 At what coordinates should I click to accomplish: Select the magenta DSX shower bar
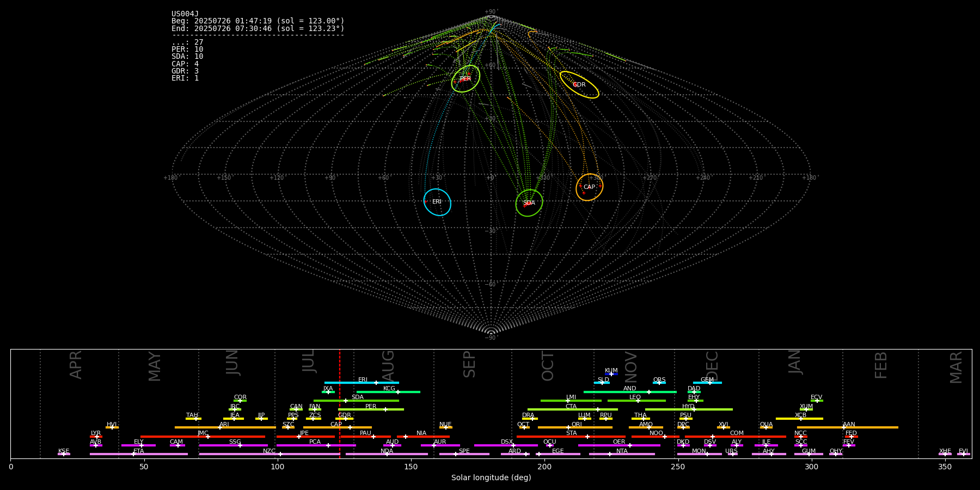[506, 445]
